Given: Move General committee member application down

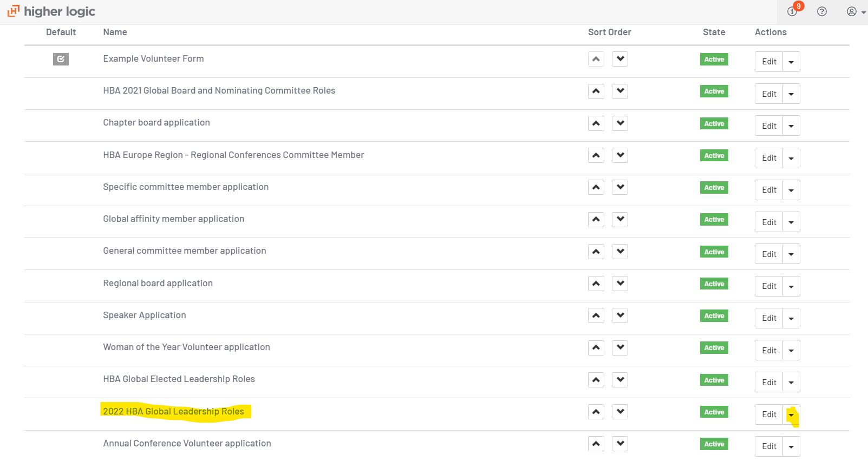Looking at the screenshot, I should coord(620,252).
